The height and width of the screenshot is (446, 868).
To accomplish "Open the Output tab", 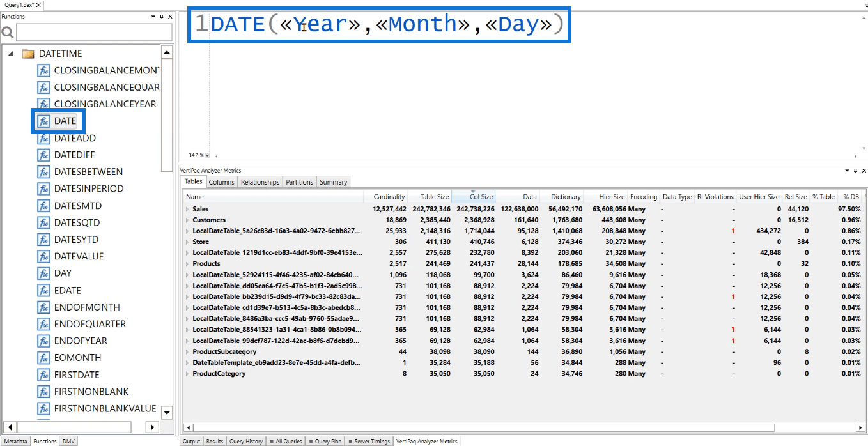I will (x=191, y=441).
